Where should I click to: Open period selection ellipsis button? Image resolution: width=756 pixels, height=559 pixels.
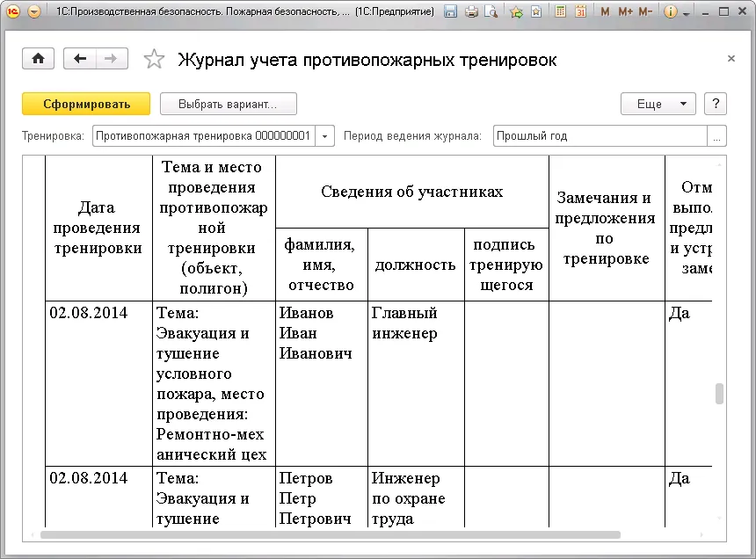tap(717, 136)
